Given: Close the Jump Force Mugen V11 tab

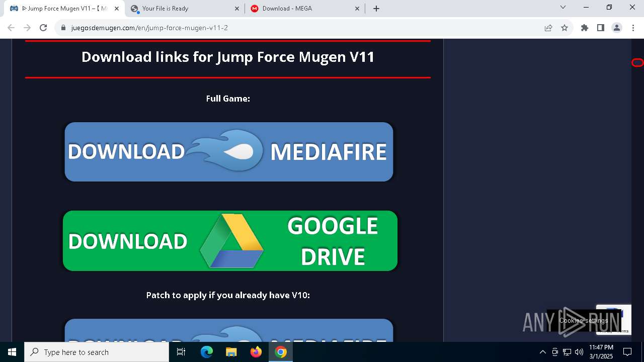Looking at the screenshot, I should point(117,9).
